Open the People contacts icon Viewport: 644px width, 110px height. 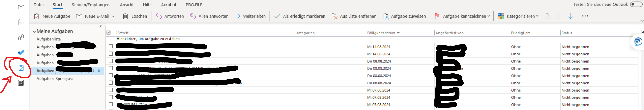[x=21, y=37]
